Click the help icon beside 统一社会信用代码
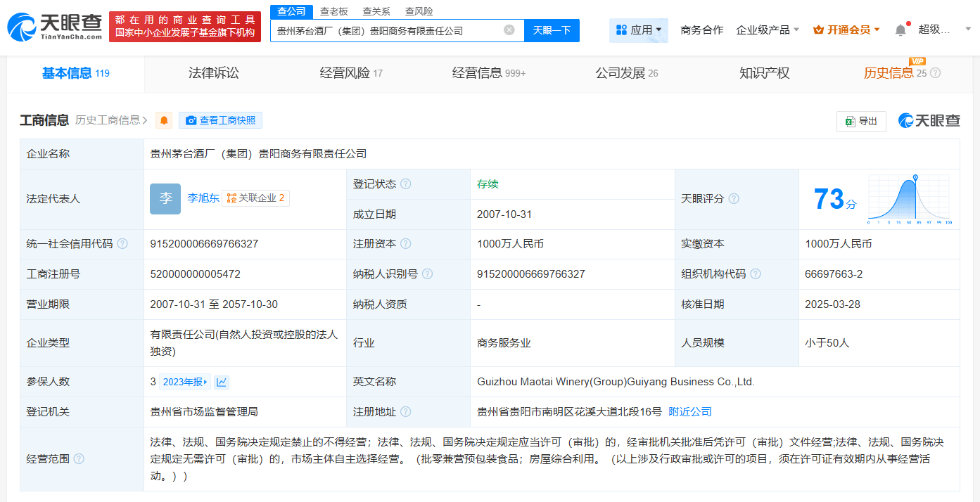The width and height of the screenshot is (980, 502). tap(122, 244)
